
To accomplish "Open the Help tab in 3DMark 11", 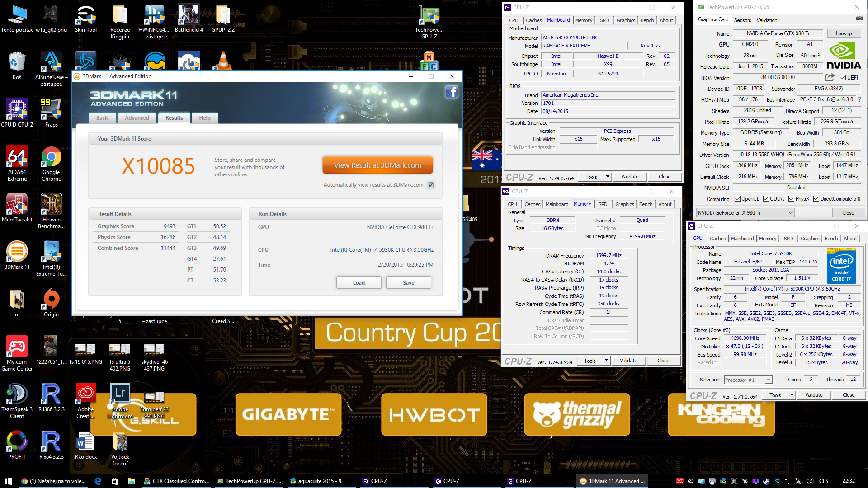I will 205,118.
